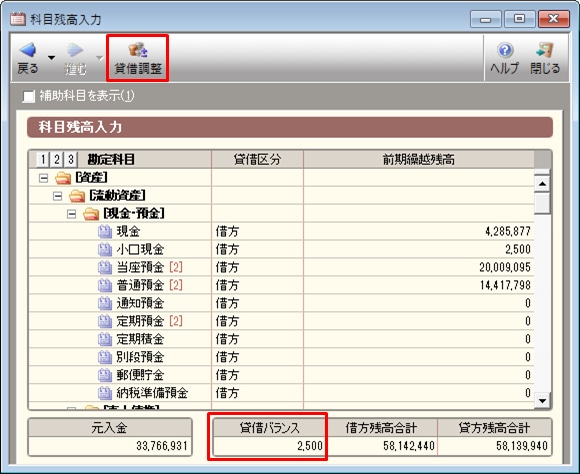580x474 pixels.
Task: Toggle tree level 1 button
Action: pos(43,160)
